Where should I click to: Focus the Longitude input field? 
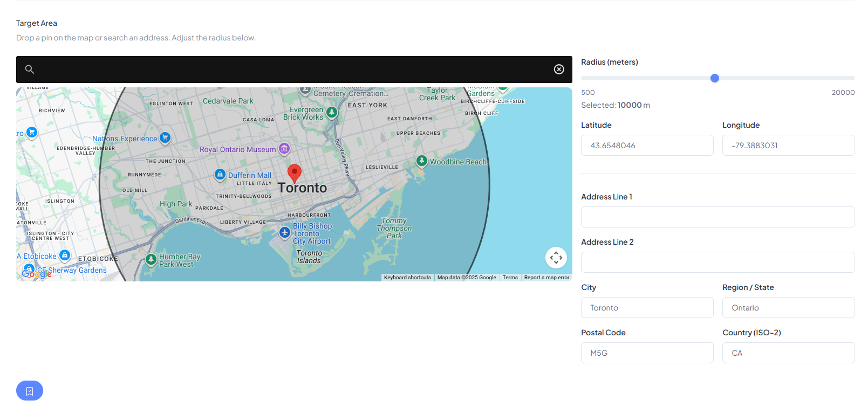(x=788, y=146)
